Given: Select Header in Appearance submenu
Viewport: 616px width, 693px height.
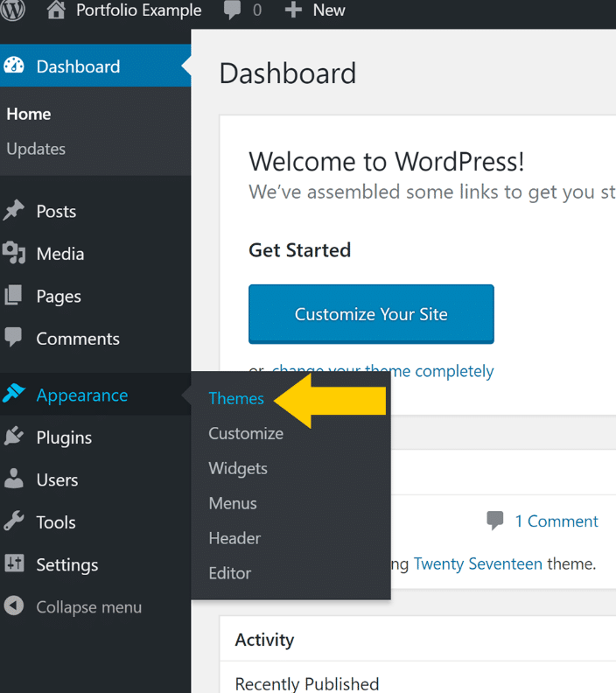Looking at the screenshot, I should (x=234, y=538).
